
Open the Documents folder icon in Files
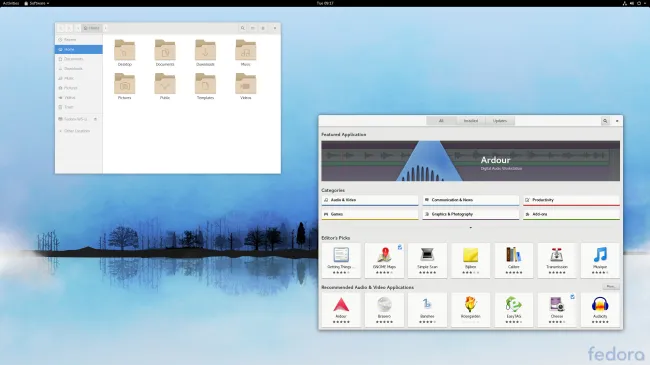[x=165, y=53]
